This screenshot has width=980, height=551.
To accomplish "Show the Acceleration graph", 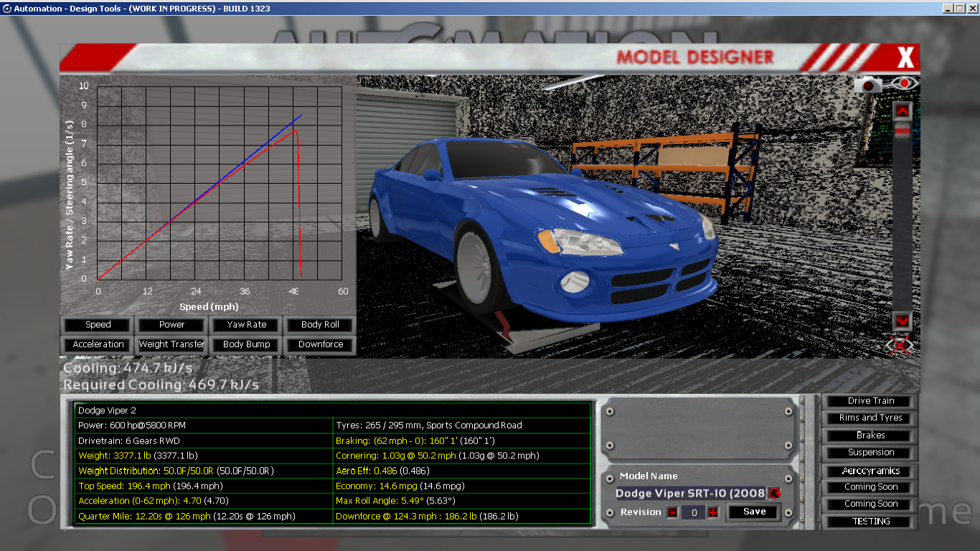I will tap(98, 344).
